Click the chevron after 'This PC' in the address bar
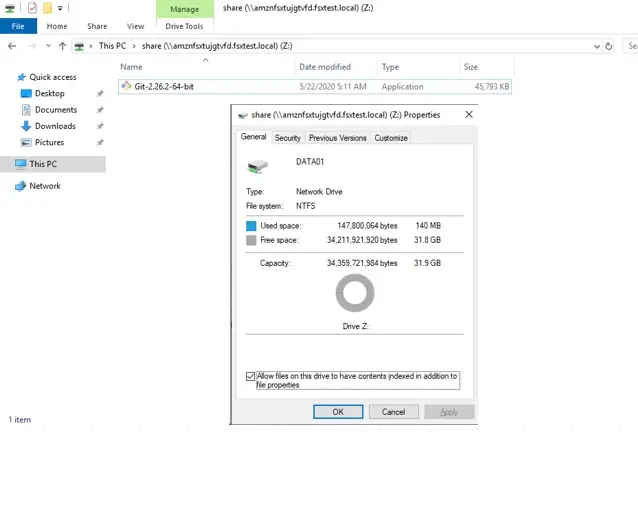 click(x=134, y=46)
